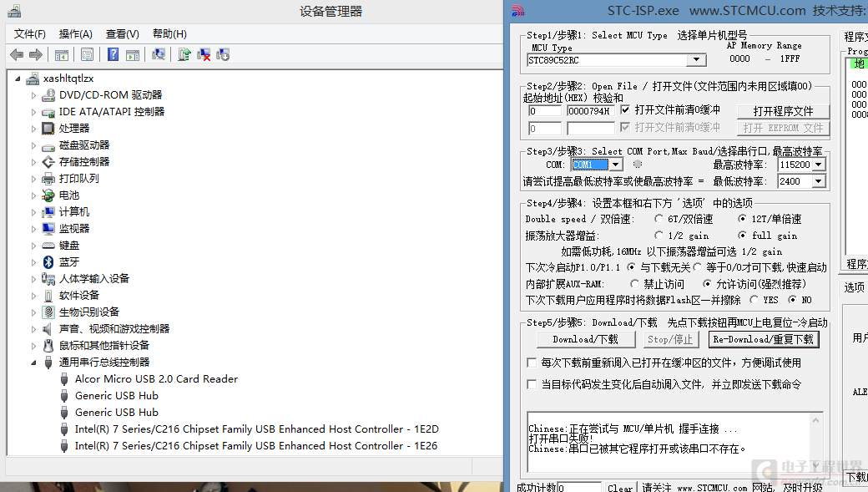
Task: Click the blue Help question mark icon
Action: pos(113,54)
